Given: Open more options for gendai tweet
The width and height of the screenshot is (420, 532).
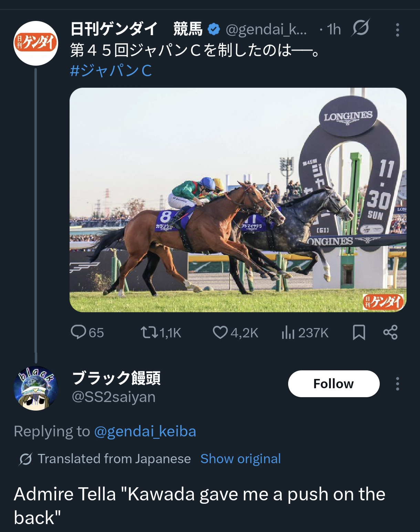Looking at the screenshot, I should click(397, 30).
